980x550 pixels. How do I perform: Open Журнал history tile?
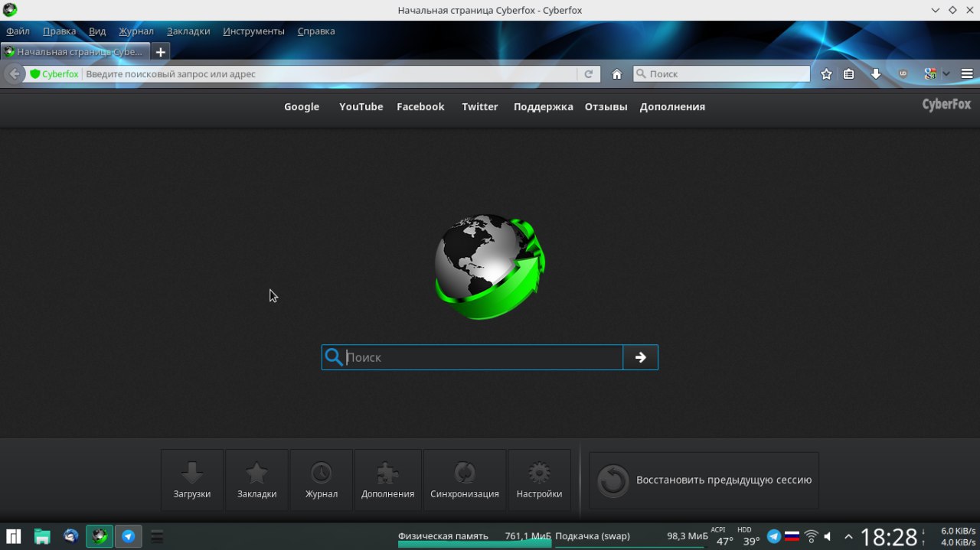(322, 480)
